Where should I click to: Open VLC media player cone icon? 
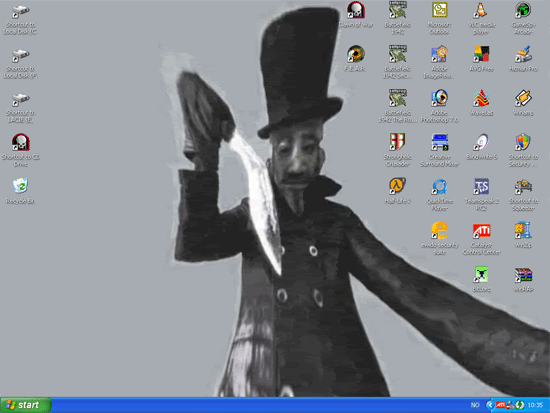(481, 10)
